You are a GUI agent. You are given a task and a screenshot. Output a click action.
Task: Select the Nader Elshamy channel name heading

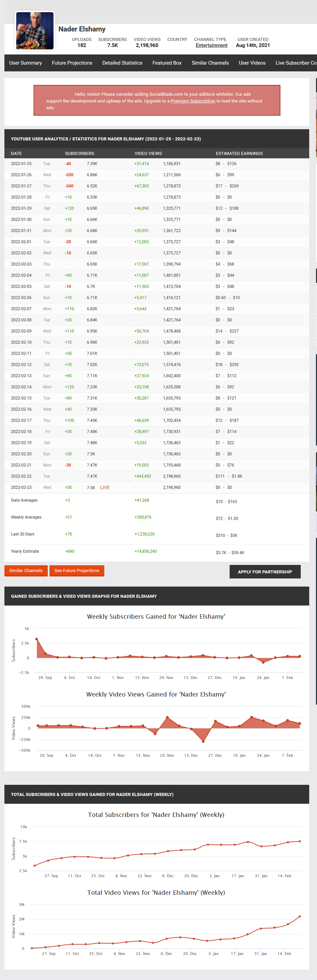point(82,29)
